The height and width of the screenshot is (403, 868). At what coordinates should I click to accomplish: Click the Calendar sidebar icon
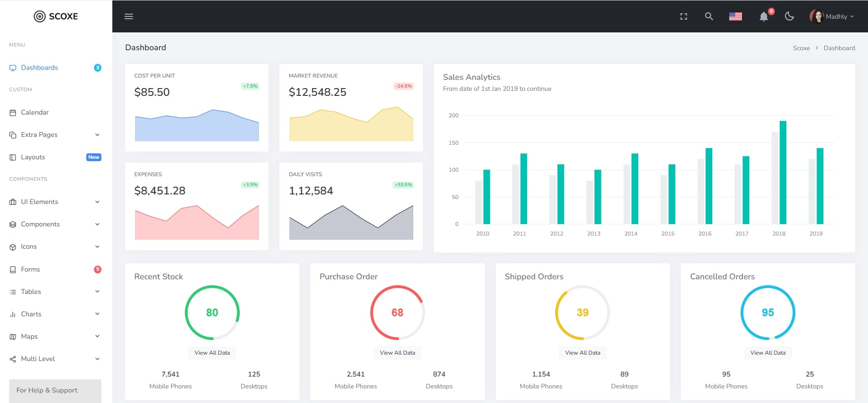click(x=13, y=113)
